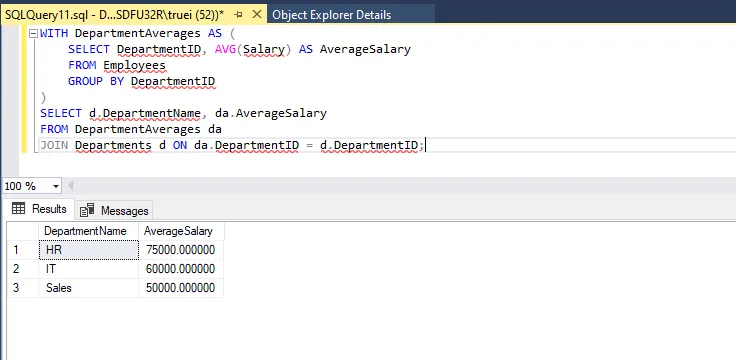Select row 3 header in results
736x360 pixels.
23,288
